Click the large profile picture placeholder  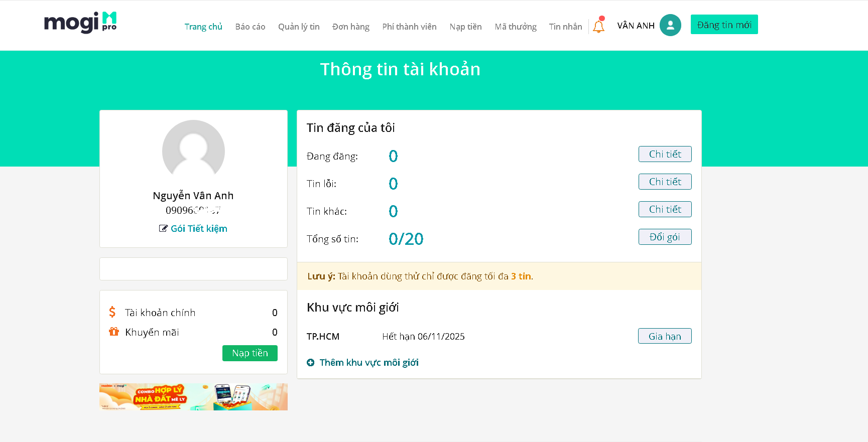(x=193, y=151)
